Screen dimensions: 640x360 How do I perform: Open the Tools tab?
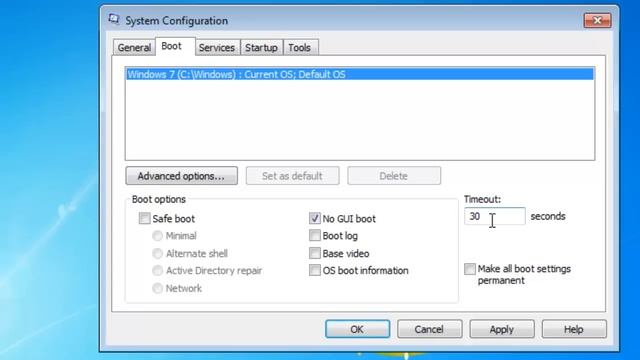(x=300, y=47)
